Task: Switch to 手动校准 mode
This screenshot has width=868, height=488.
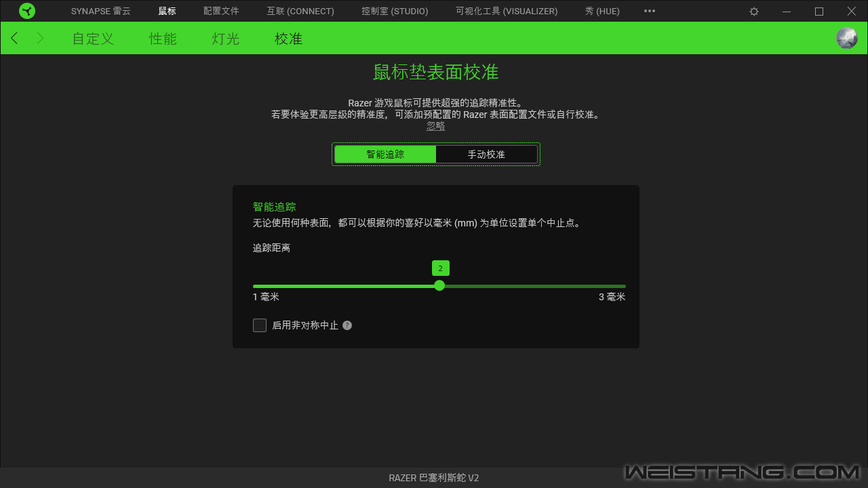Action: [486, 155]
